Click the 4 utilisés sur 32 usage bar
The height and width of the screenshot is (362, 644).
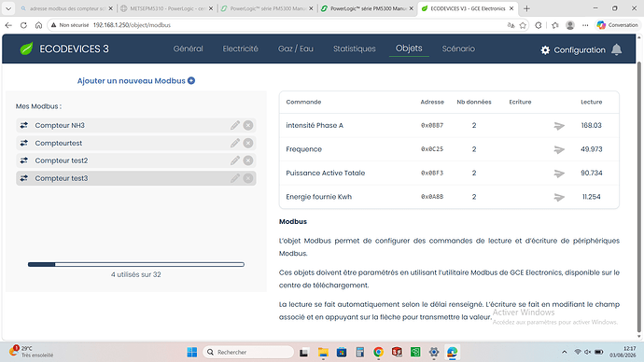click(x=136, y=264)
